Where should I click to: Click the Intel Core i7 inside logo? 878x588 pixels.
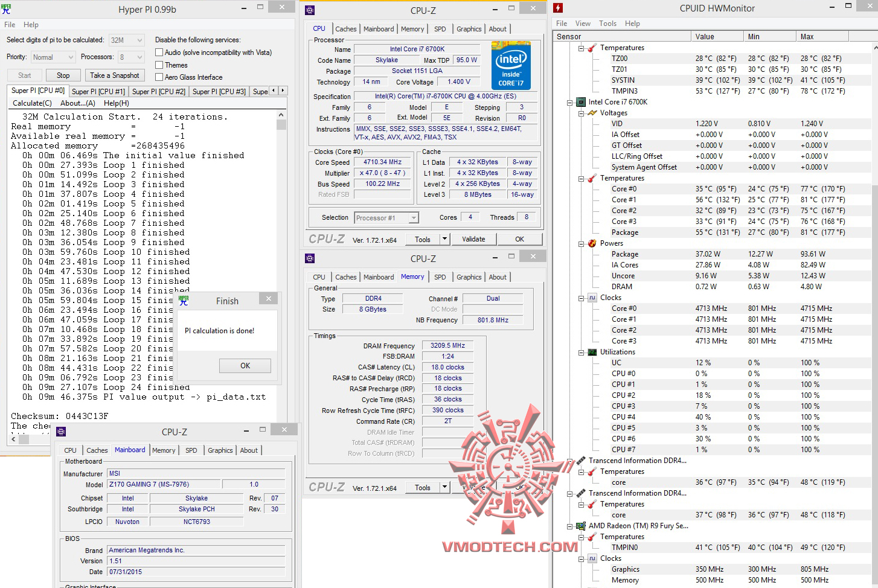(x=511, y=65)
